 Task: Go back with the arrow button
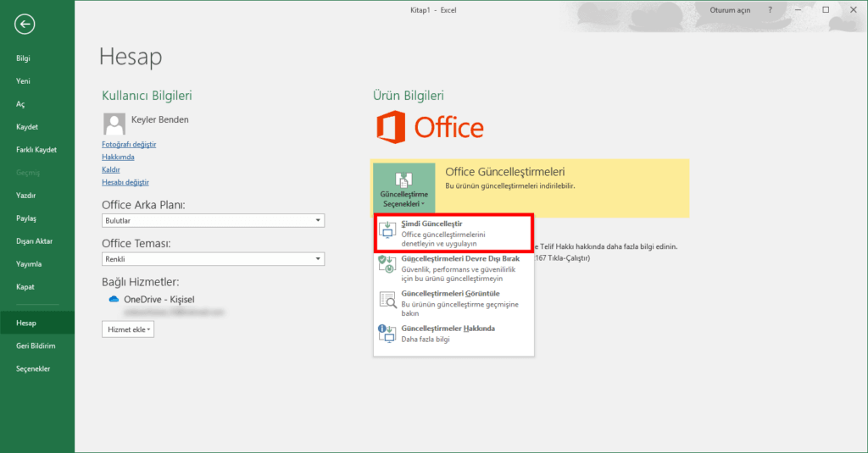(25, 25)
